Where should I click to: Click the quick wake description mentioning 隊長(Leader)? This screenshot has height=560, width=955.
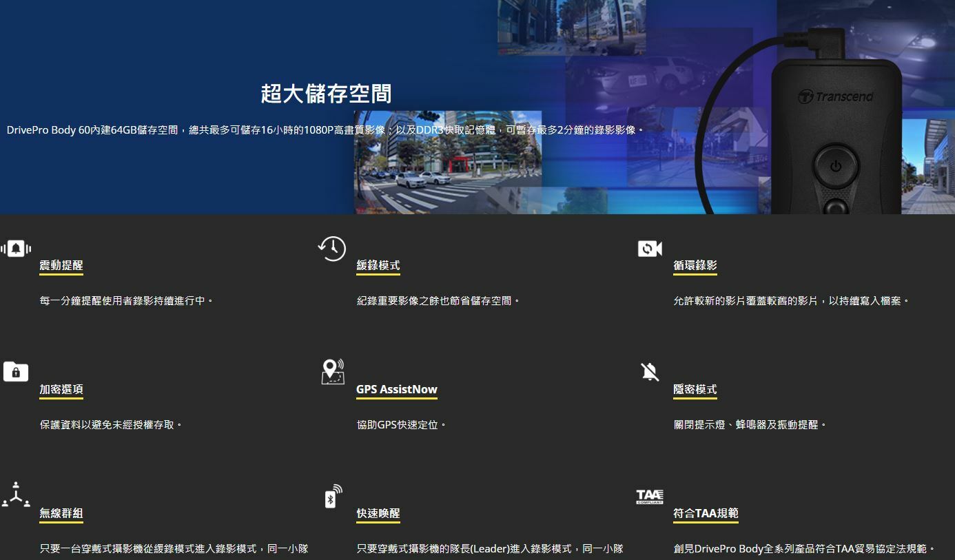(490, 549)
